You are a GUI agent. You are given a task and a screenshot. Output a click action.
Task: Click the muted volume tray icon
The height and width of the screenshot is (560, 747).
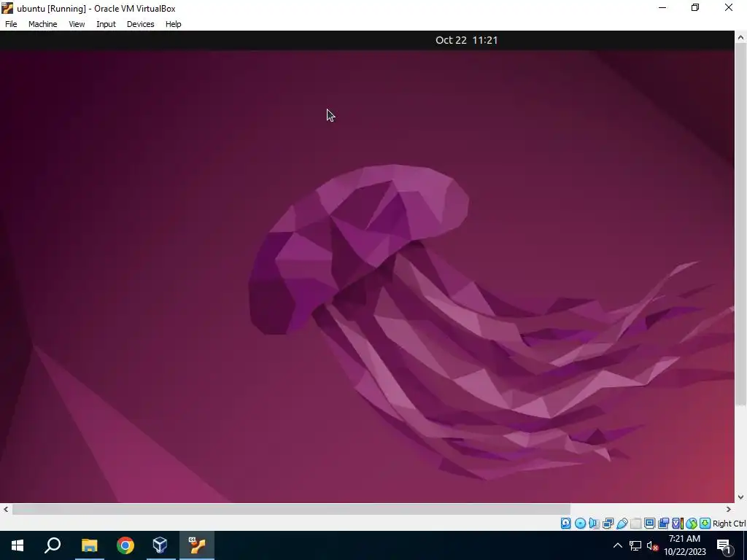653,545
